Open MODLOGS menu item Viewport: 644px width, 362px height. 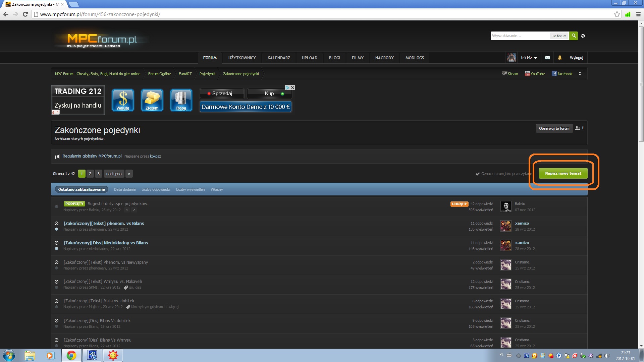tap(415, 58)
